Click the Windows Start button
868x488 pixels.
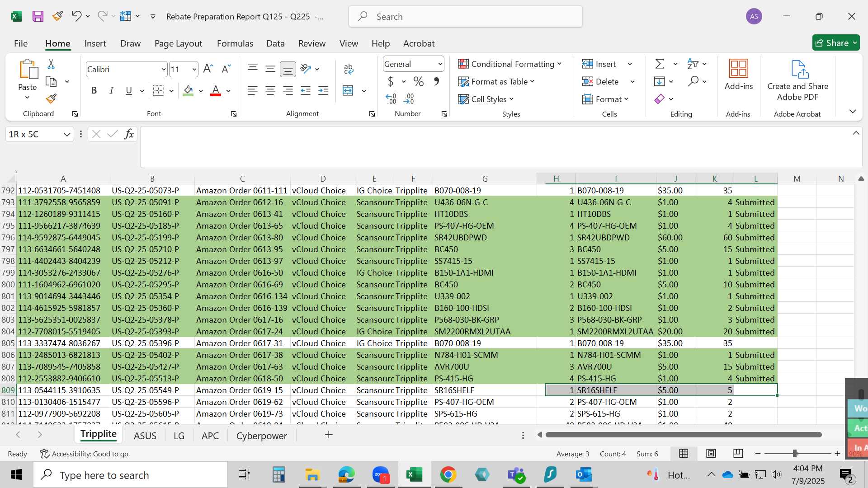click(16, 475)
